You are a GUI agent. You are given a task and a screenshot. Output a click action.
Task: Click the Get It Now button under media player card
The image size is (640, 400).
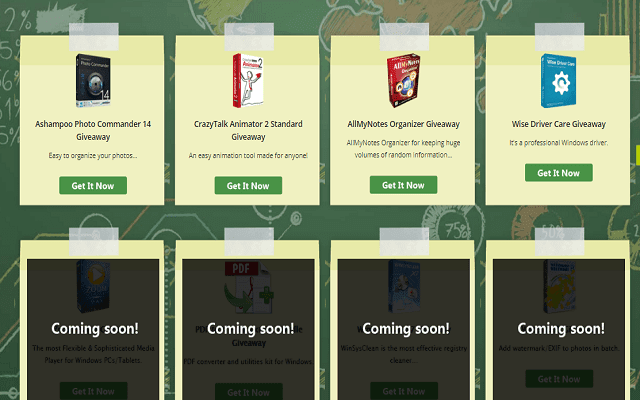(92, 391)
